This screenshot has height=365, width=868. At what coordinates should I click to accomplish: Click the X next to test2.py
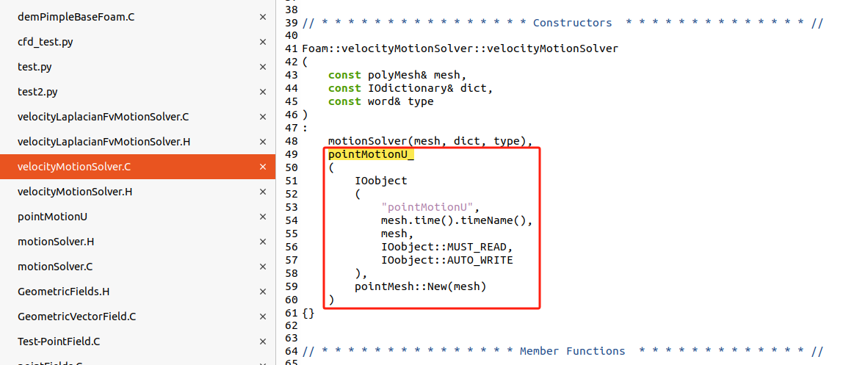tap(263, 92)
